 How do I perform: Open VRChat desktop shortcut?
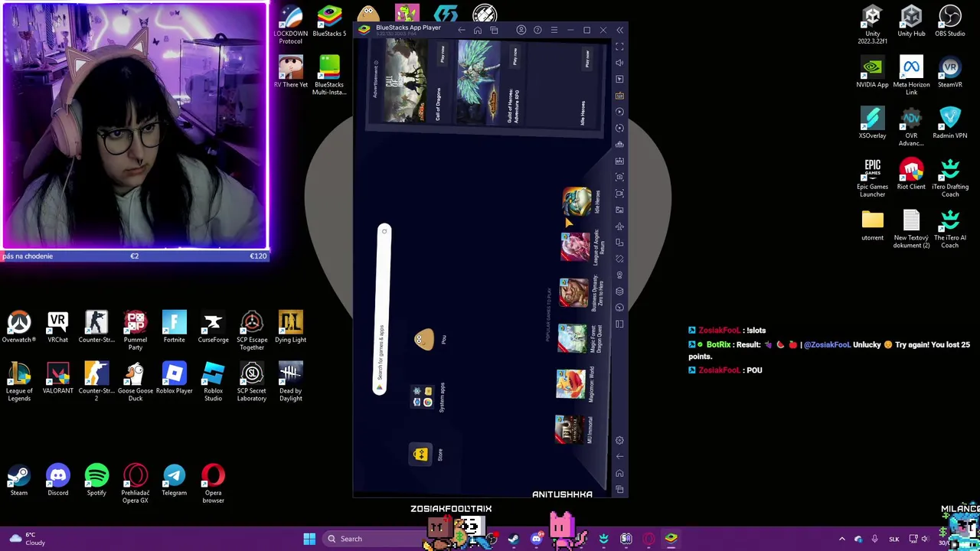[x=57, y=327]
